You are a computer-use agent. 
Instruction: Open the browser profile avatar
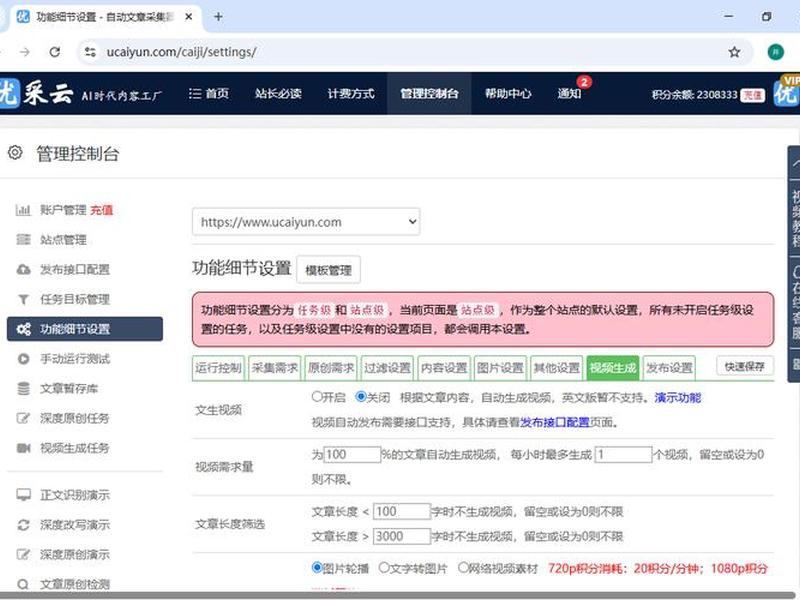[776, 52]
